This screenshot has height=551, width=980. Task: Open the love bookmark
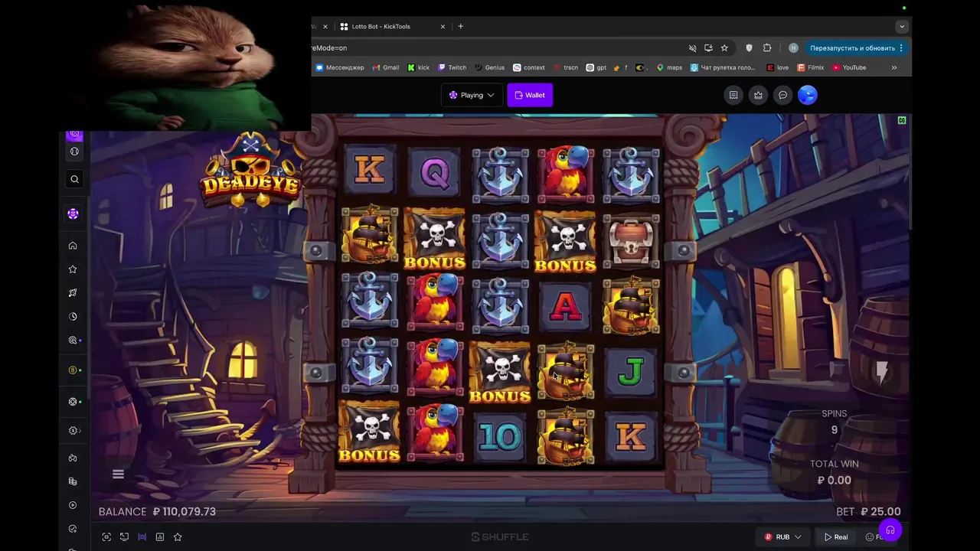tap(777, 67)
